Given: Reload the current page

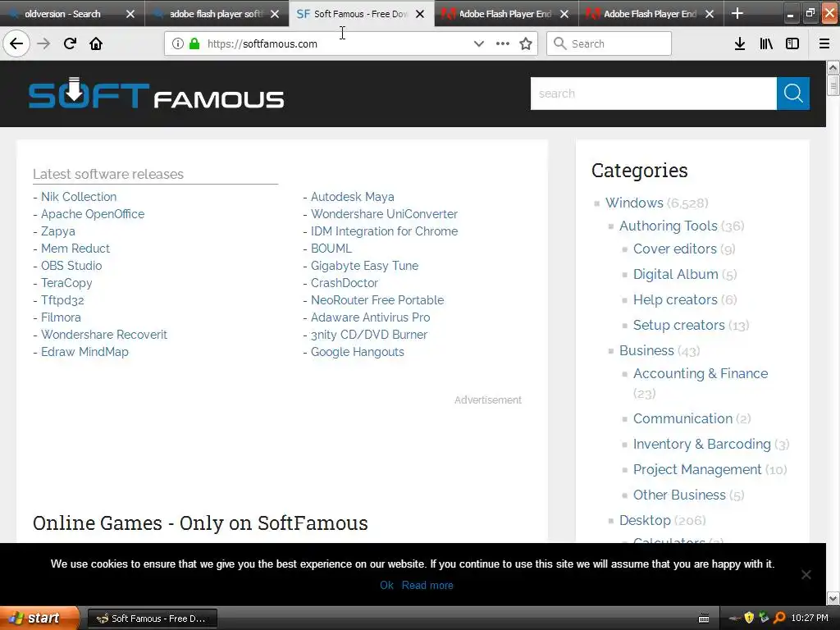Looking at the screenshot, I should pyautogui.click(x=70, y=43).
